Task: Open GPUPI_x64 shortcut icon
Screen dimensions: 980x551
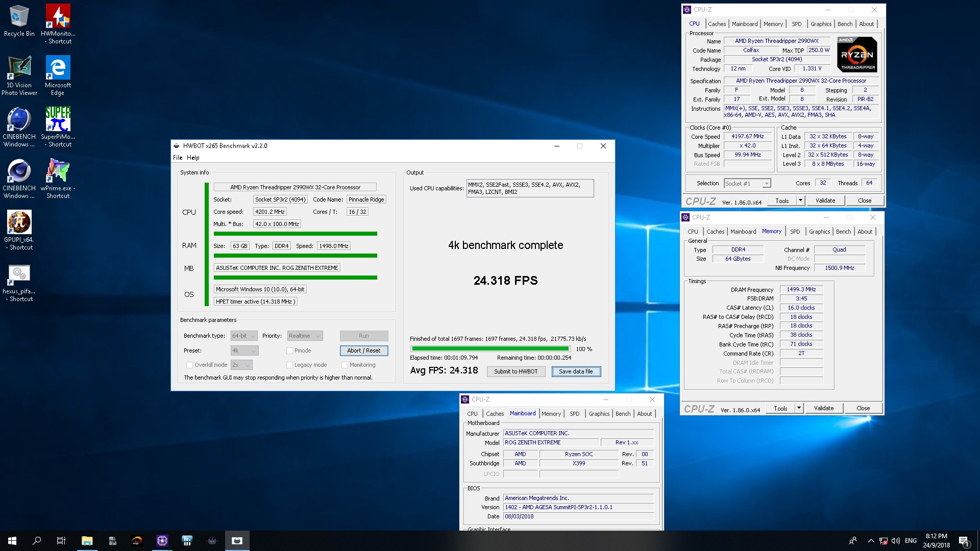Action: coord(19,230)
